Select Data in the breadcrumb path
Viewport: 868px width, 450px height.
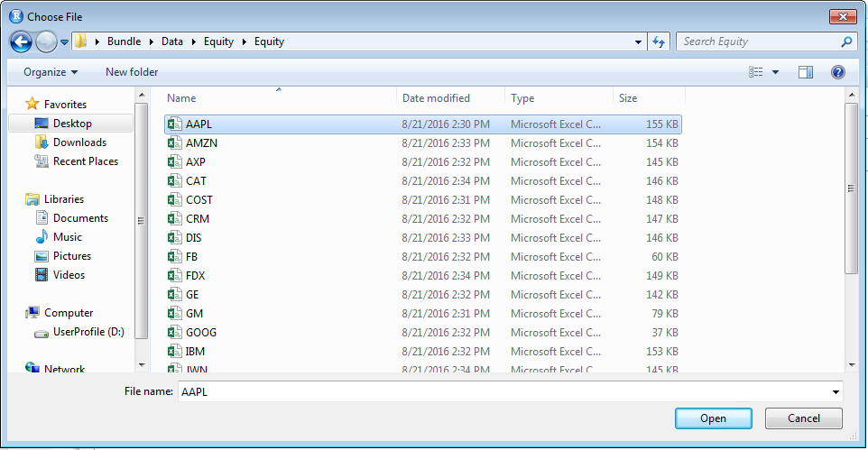click(x=172, y=41)
